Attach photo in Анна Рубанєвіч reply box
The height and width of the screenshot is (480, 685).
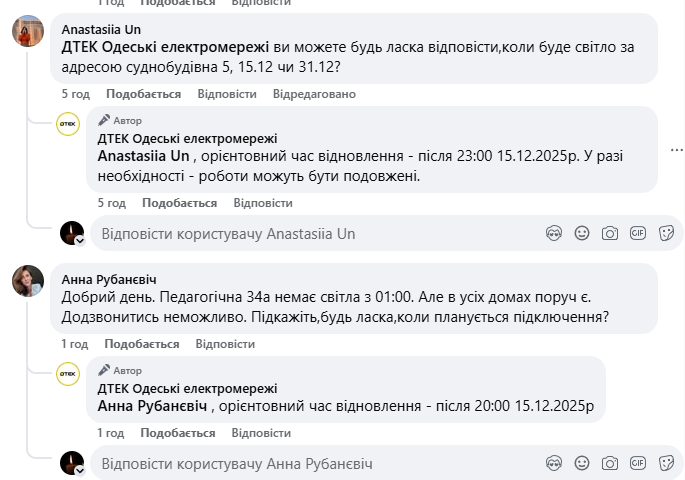click(610, 463)
